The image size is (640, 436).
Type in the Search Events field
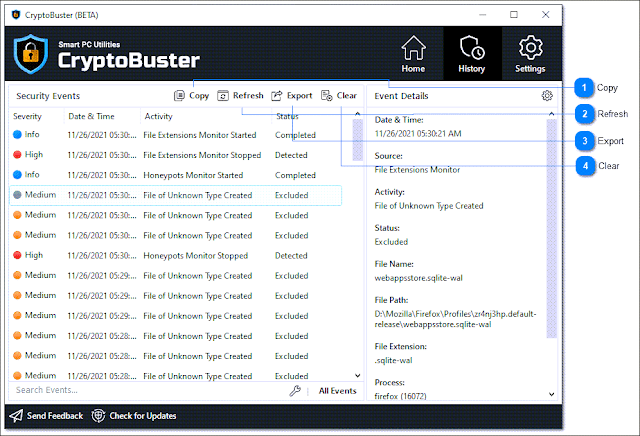pyautogui.click(x=140, y=391)
